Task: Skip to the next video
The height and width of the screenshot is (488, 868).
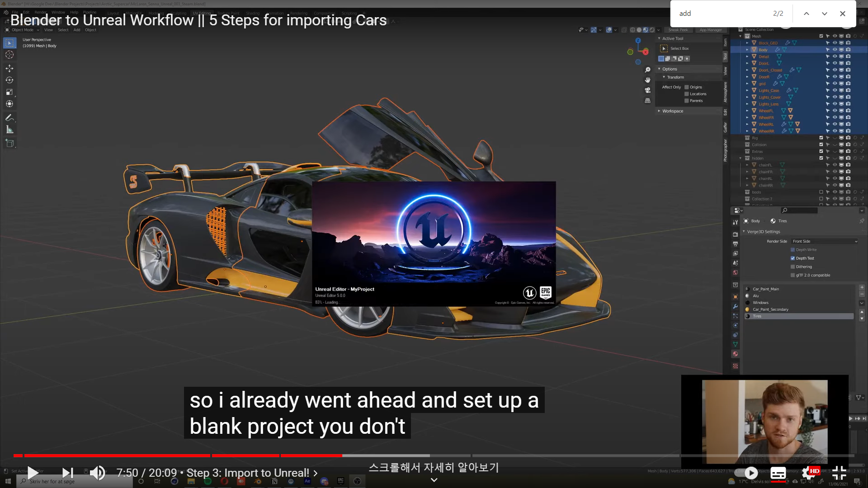Action: 67,473
